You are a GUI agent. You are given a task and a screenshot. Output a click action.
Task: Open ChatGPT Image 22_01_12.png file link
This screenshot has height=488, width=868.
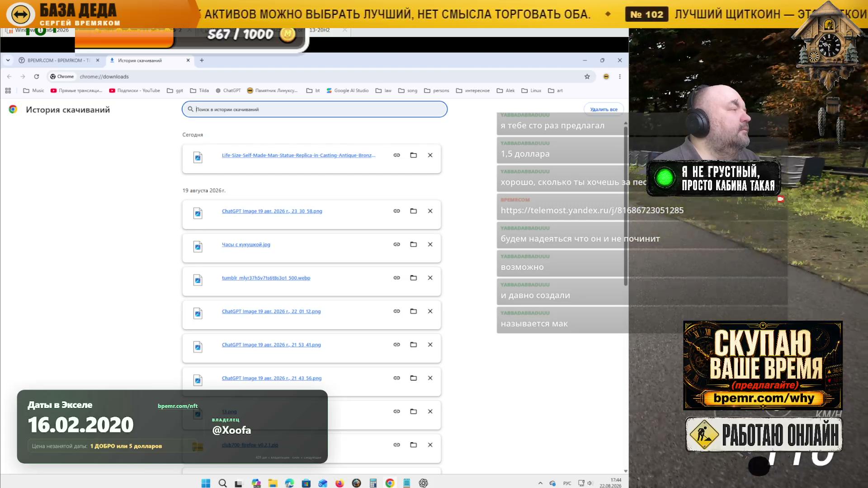tap(271, 311)
